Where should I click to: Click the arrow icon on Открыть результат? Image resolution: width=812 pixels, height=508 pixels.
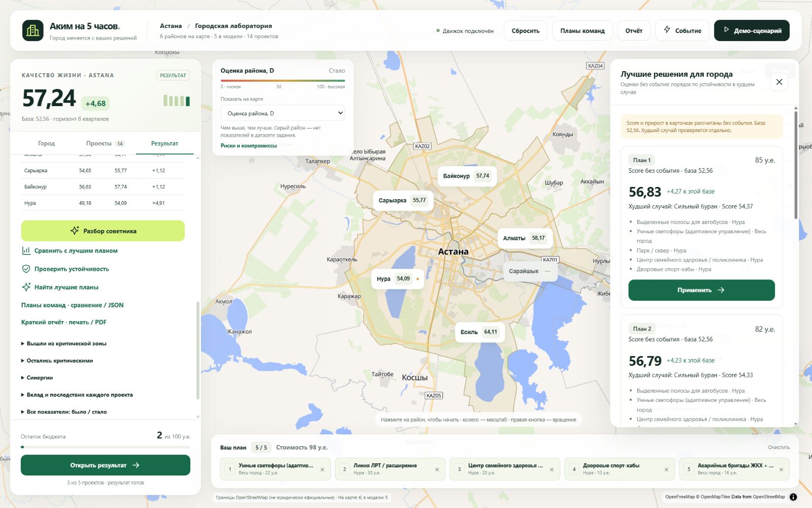point(136,465)
